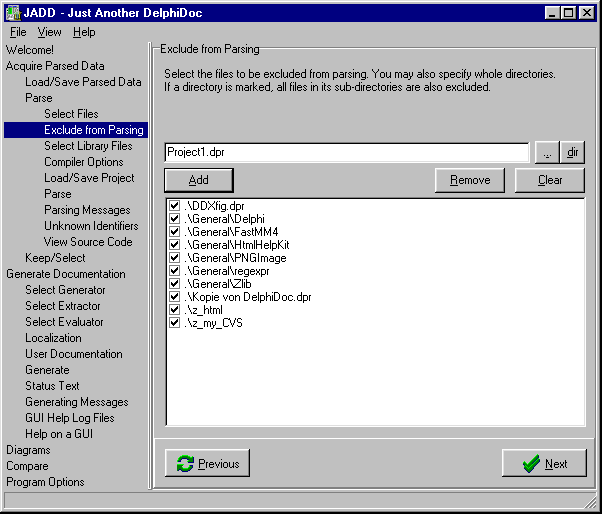Click the Remove button
This screenshot has width=602, height=514.
pyautogui.click(x=470, y=180)
